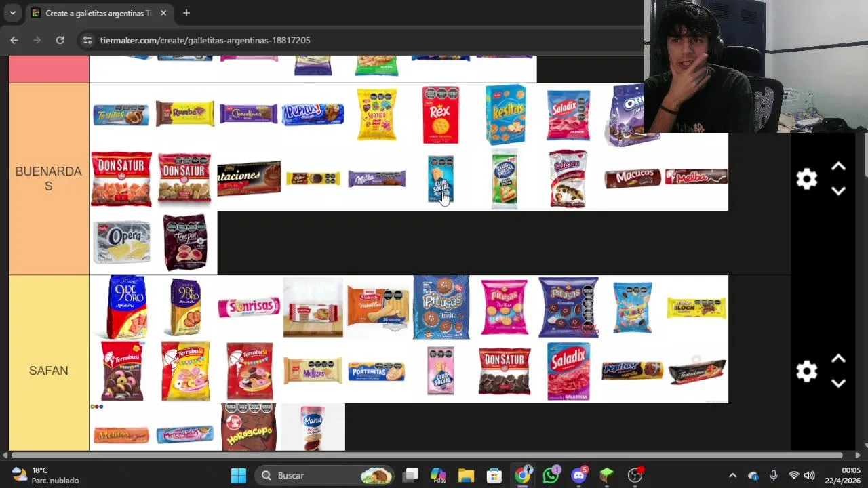This screenshot has width=868, height=488.
Task: Select the Melba package
Action: click(696, 177)
